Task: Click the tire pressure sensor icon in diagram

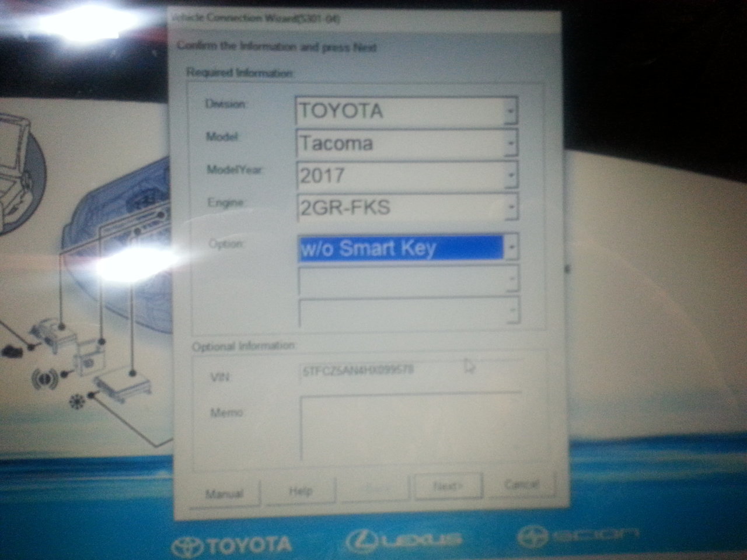Action: coord(44,378)
